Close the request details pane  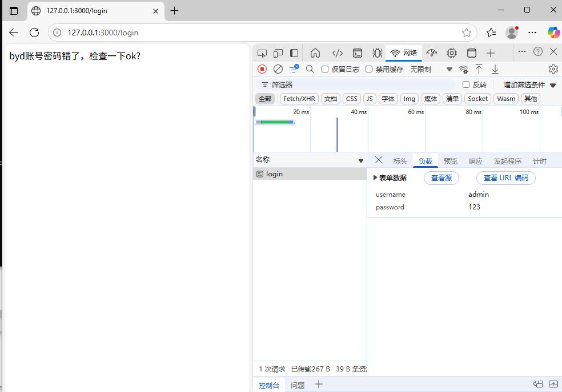(379, 160)
